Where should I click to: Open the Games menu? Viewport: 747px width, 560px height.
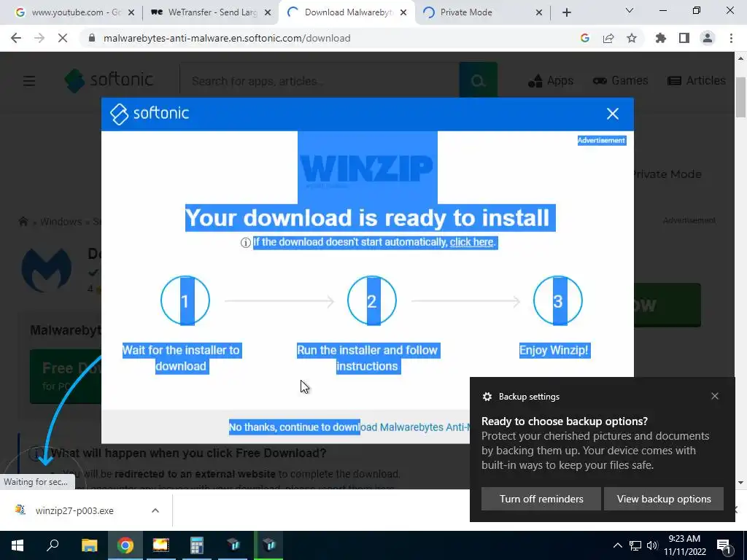click(620, 80)
